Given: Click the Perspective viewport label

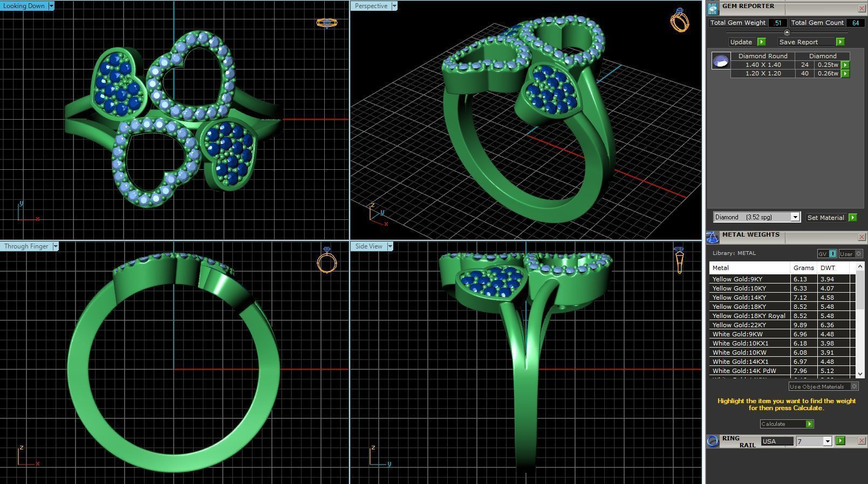Looking at the screenshot, I should coord(371,6).
